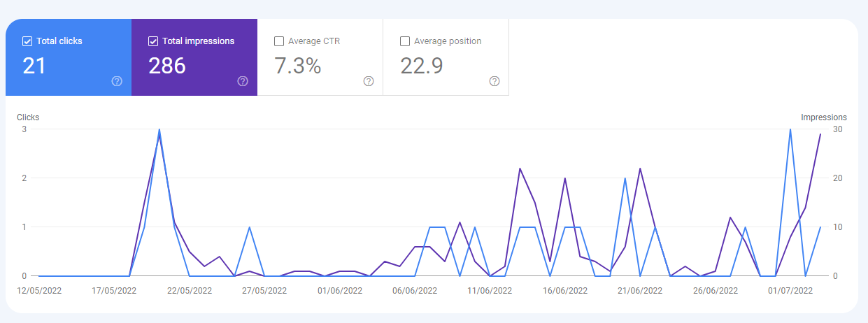Click the 7.3% average CTR value
The height and width of the screenshot is (323, 868).
point(297,66)
